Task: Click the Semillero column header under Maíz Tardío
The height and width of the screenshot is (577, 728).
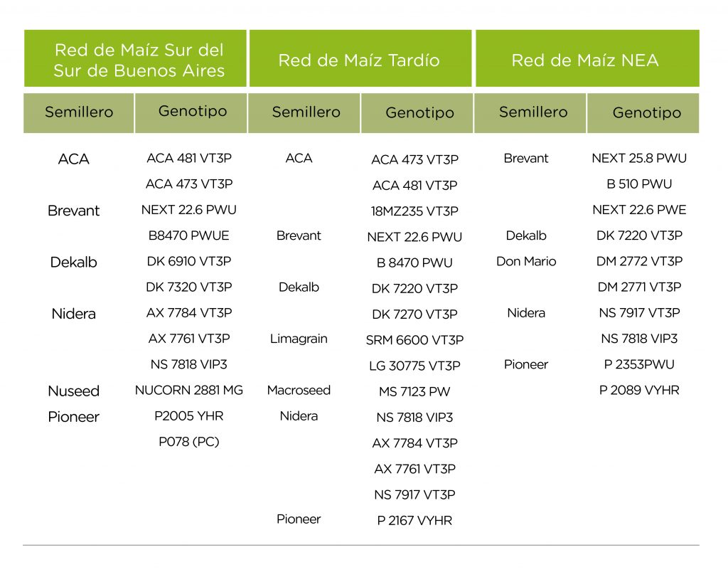Action: (306, 112)
